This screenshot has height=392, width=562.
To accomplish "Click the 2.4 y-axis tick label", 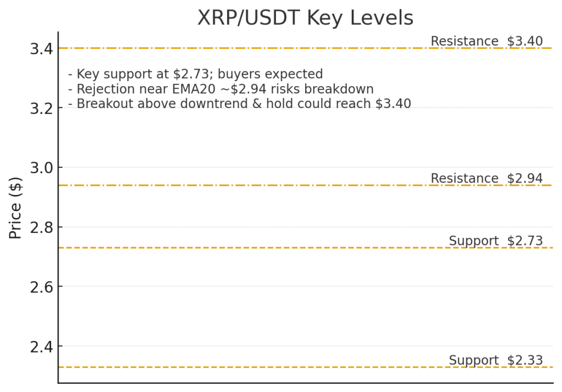I will [x=42, y=347].
